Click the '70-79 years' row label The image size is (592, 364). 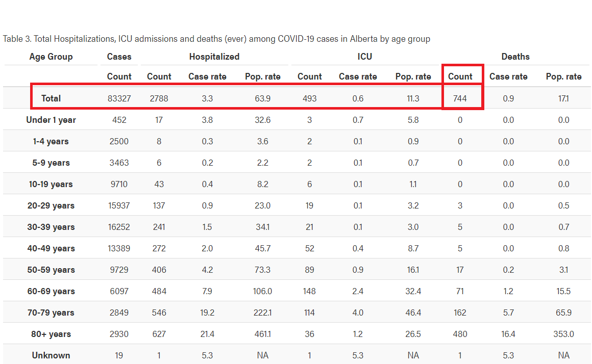pos(51,313)
